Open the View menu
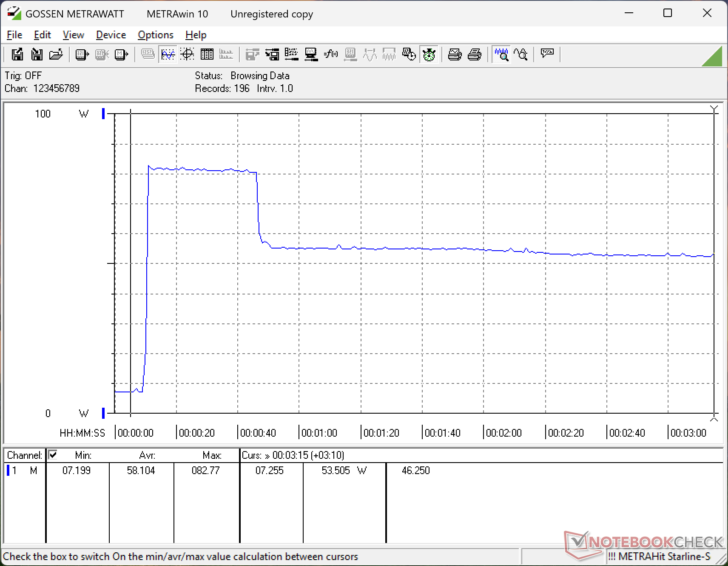The width and height of the screenshot is (728, 566). click(x=73, y=35)
